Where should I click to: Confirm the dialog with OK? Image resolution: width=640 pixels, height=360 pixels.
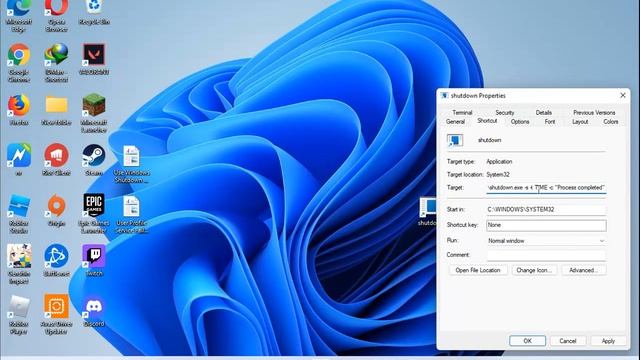527,341
